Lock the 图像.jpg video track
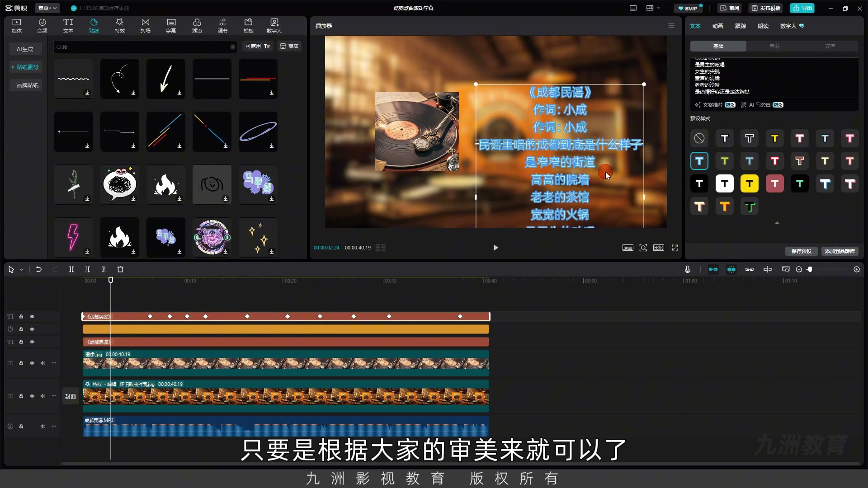868x488 pixels. click(21, 363)
